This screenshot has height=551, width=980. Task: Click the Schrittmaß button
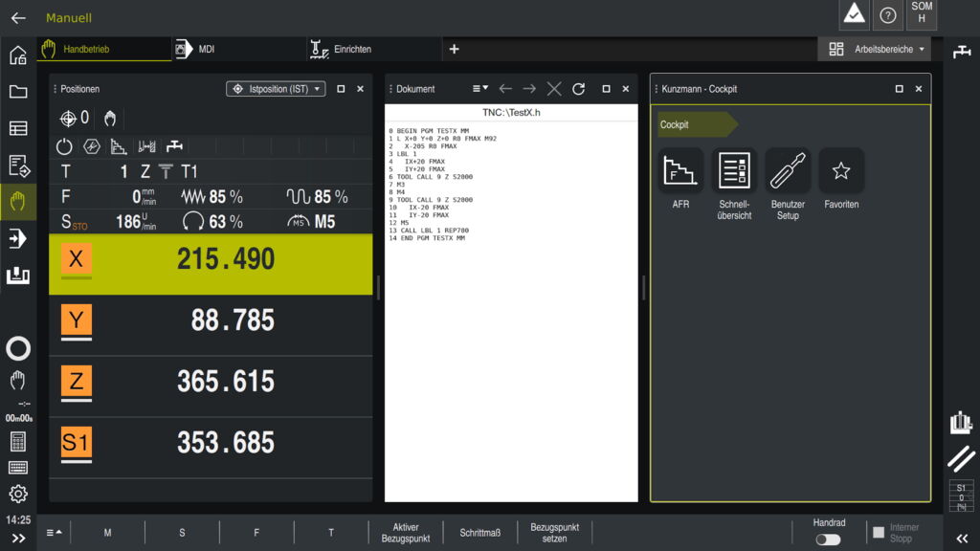[480, 533]
